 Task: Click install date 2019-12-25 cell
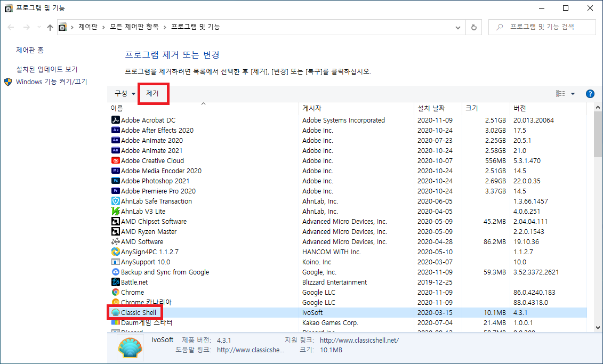435,282
